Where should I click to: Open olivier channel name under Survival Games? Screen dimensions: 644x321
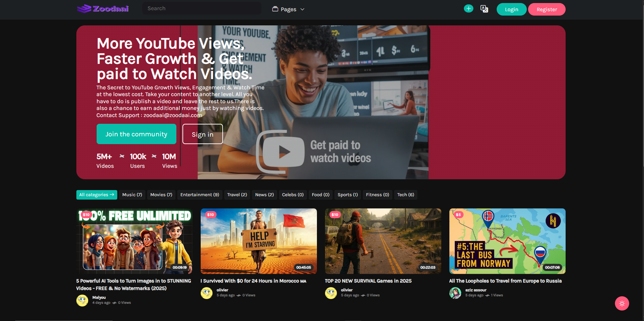pos(347,290)
